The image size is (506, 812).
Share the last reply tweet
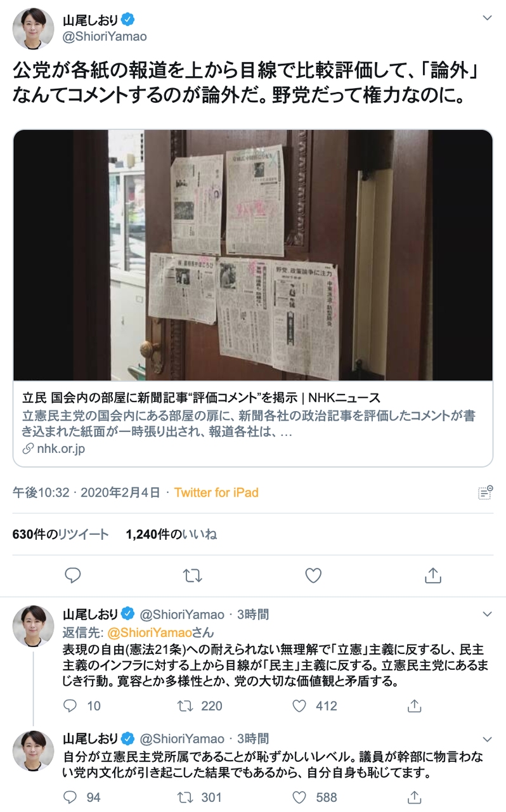pos(415,797)
